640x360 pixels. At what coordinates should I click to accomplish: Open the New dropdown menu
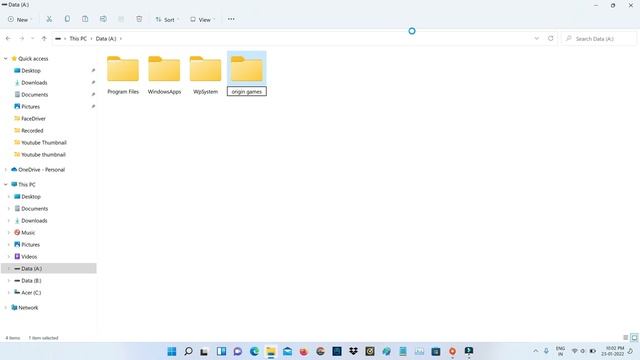19,19
